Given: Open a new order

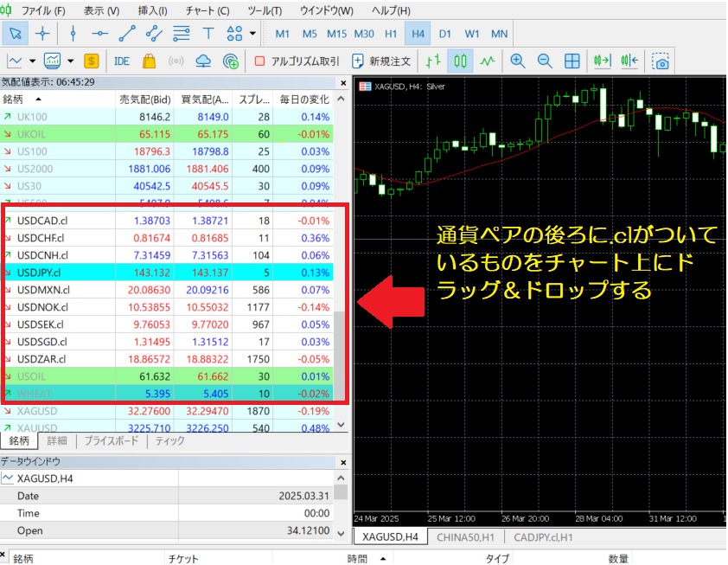Looking at the screenshot, I should 381,61.
